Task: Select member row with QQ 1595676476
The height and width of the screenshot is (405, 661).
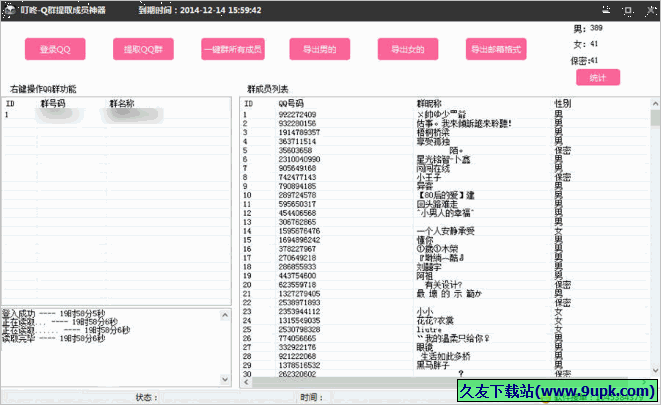Action: tap(446, 231)
